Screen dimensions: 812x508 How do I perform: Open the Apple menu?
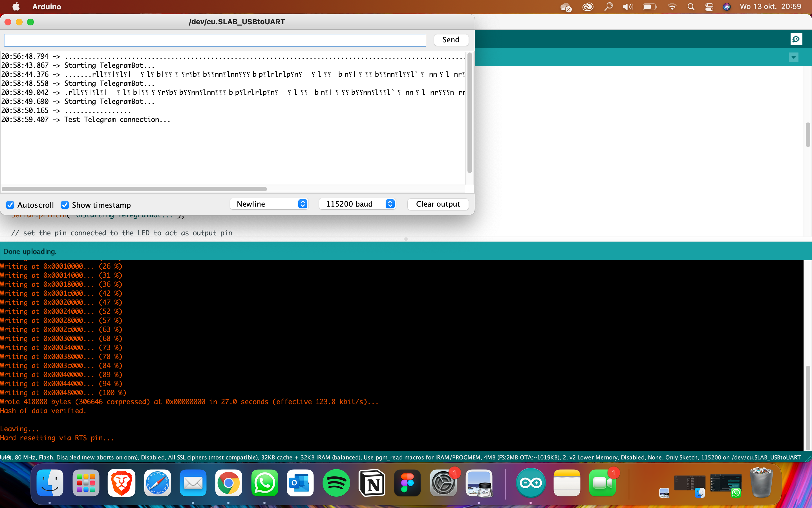tap(16, 6)
